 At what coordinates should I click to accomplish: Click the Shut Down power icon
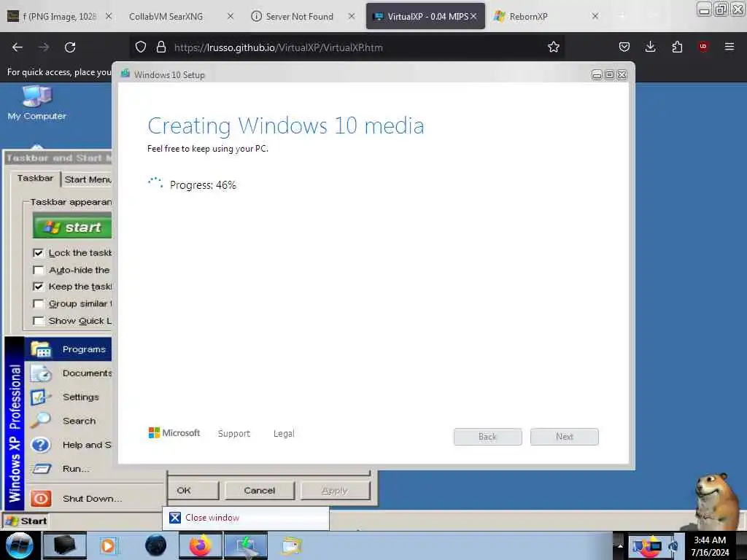(41, 498)
